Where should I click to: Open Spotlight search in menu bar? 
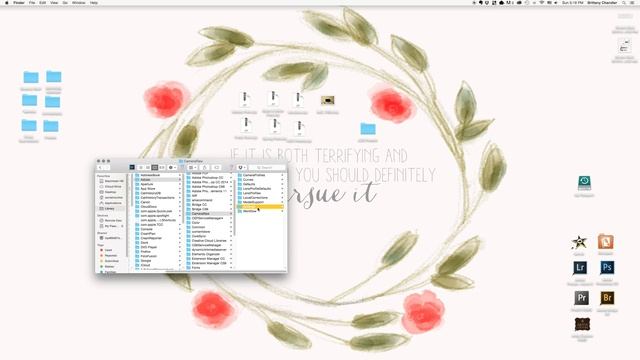pyautogui.click(x=624, y=3)
